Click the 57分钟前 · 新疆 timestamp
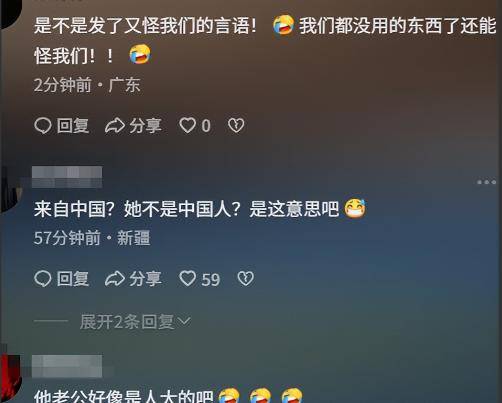 92,238
